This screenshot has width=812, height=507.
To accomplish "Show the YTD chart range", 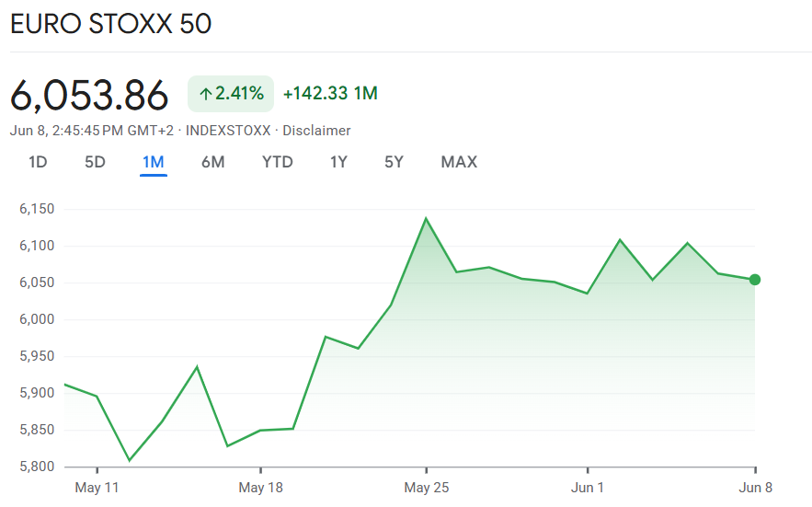I will [x=278, y=162].
